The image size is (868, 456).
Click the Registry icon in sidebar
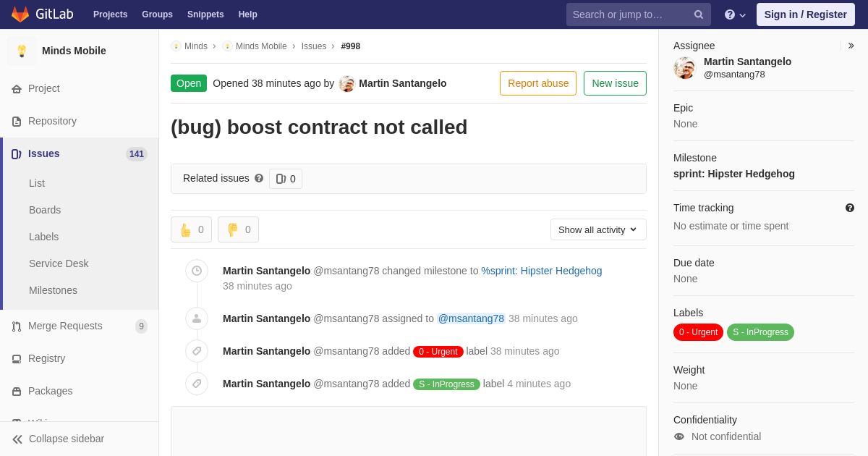tap(17, 359)
